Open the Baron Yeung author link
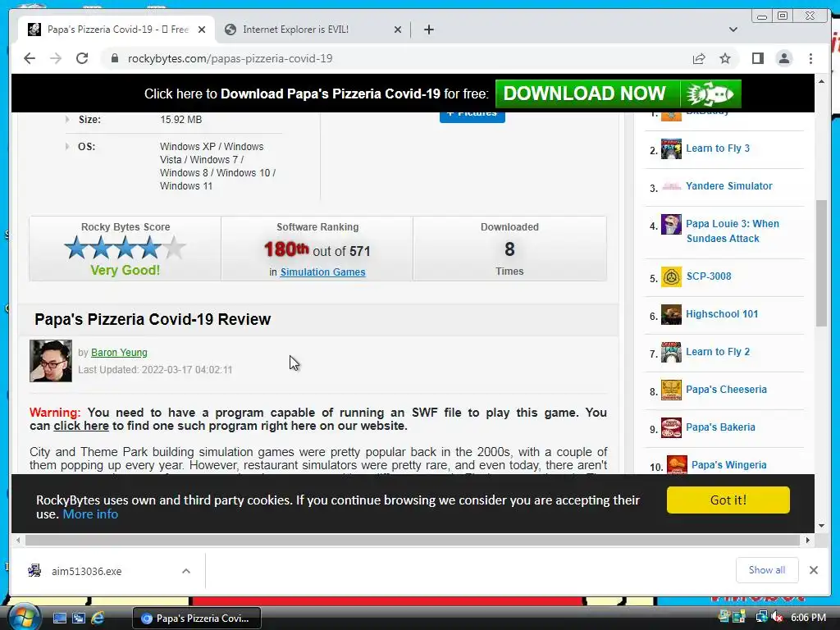840x630 pixels. [119, 353]
